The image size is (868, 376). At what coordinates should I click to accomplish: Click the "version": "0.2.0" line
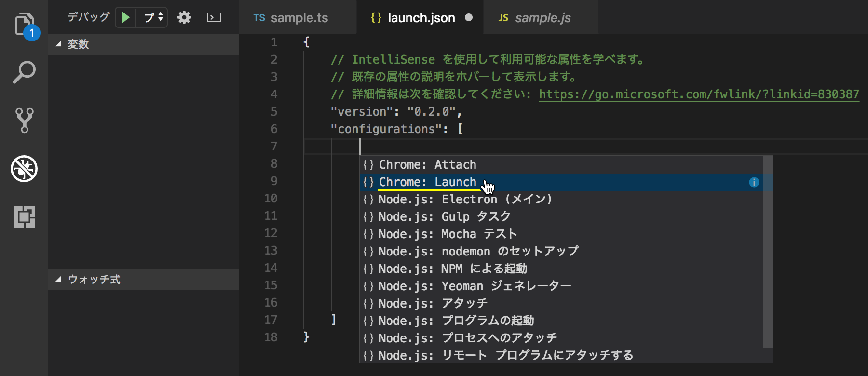(396, 111)
